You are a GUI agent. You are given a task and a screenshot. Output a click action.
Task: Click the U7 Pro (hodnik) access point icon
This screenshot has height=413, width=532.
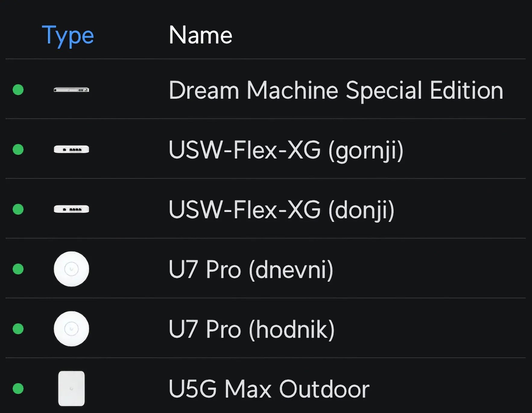tap(71, 329)
